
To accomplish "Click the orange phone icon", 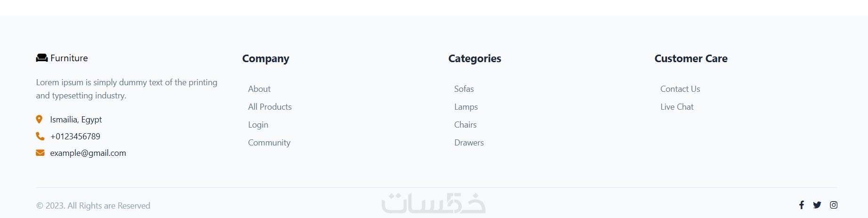I will 40,136.
